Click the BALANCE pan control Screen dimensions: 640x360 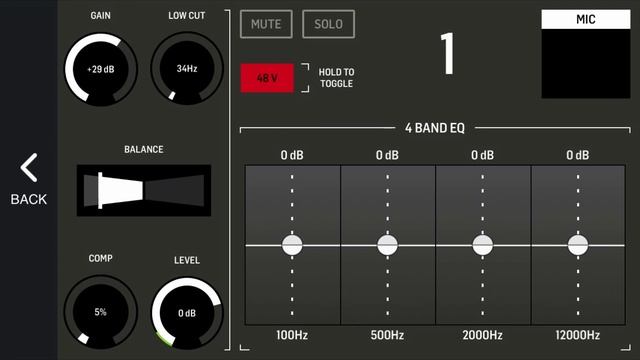144,191
